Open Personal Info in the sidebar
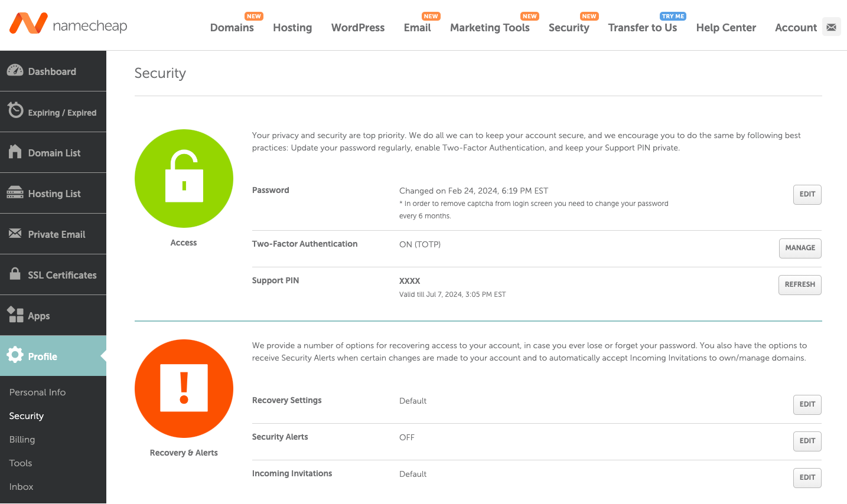This screenshot has height=504, width=847. [x=37, y=392]
